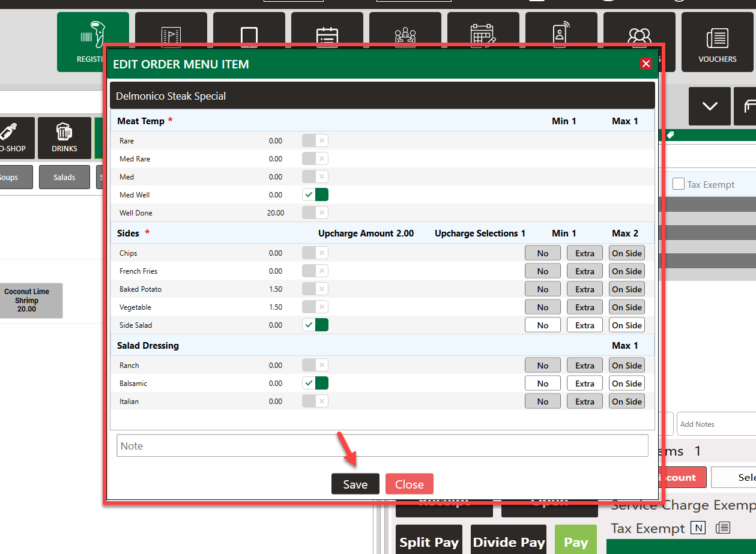Save the edited order menu item
Viewport: 756px width, 554px height.
click(x=355, y=484)
